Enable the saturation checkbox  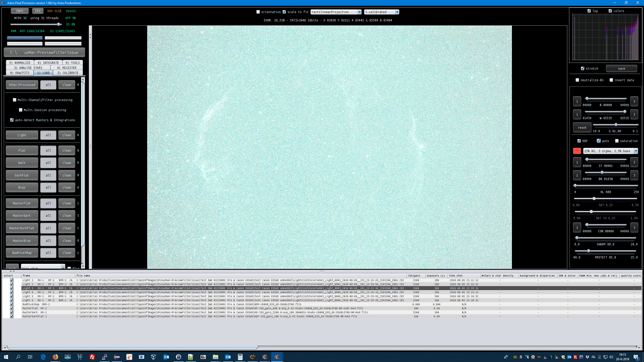[617, 141]
